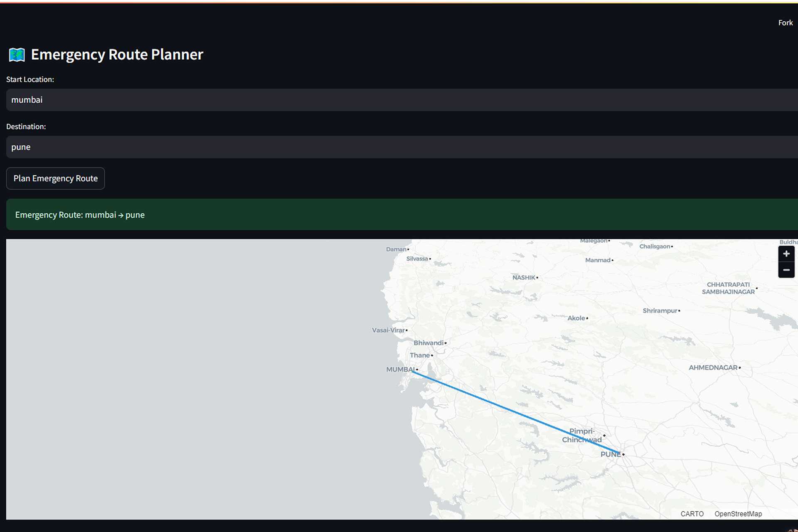
Task: Click the Thane label on map
Action: click(x=419, y=355)
